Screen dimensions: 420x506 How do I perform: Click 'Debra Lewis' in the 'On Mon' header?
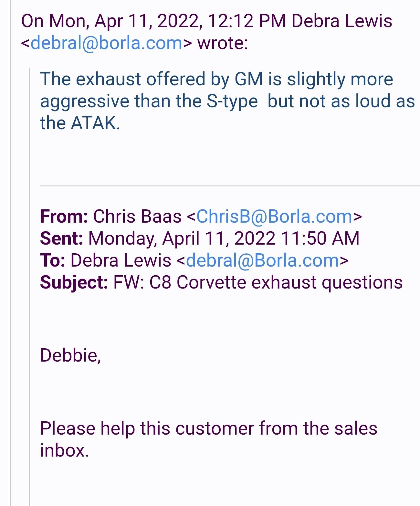[x=342, y=21]
